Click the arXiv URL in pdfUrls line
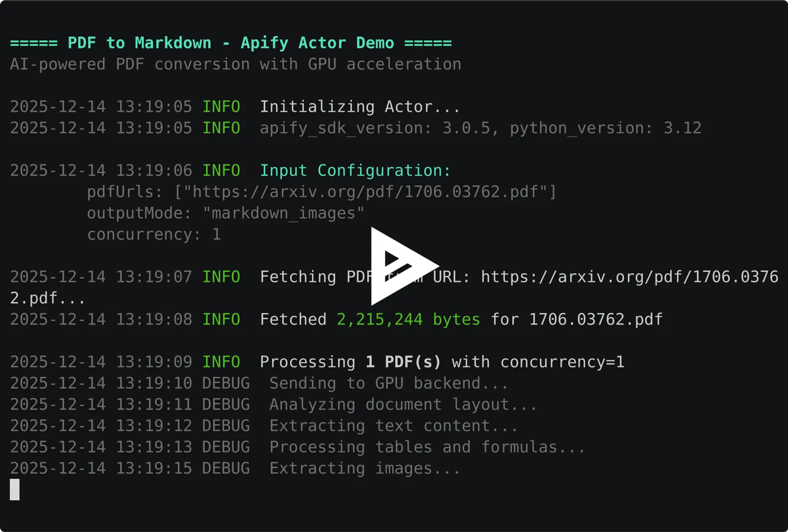 click(365, 192)
